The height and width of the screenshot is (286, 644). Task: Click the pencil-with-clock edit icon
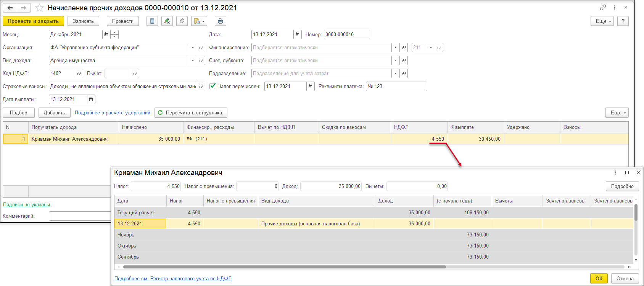point(167,21)
